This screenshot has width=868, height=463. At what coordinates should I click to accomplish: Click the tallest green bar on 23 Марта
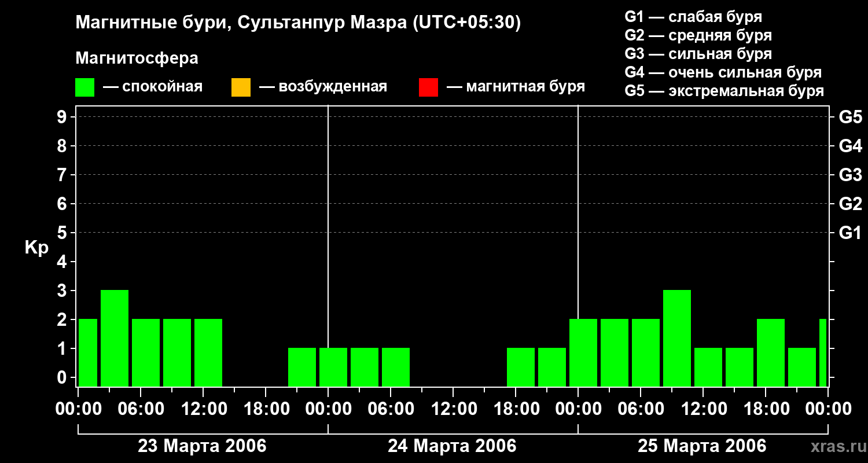click(x=115, y=338)
